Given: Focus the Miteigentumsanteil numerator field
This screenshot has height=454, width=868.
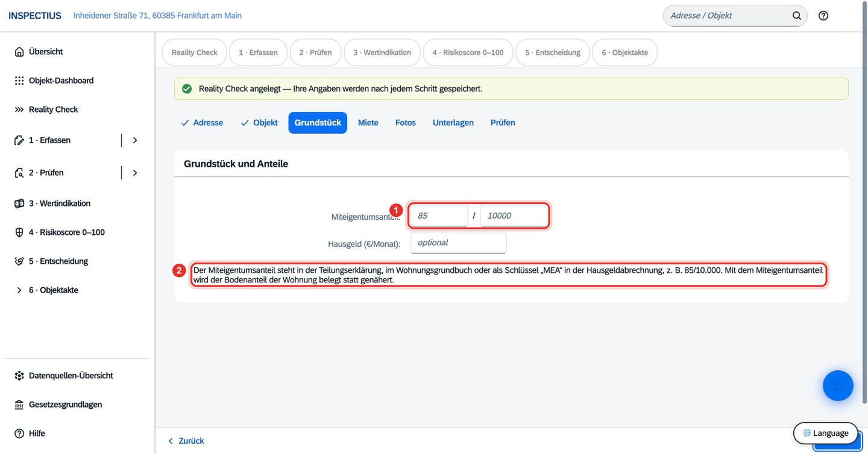Looking at the screenshot, I should click(x=439, y=216).
